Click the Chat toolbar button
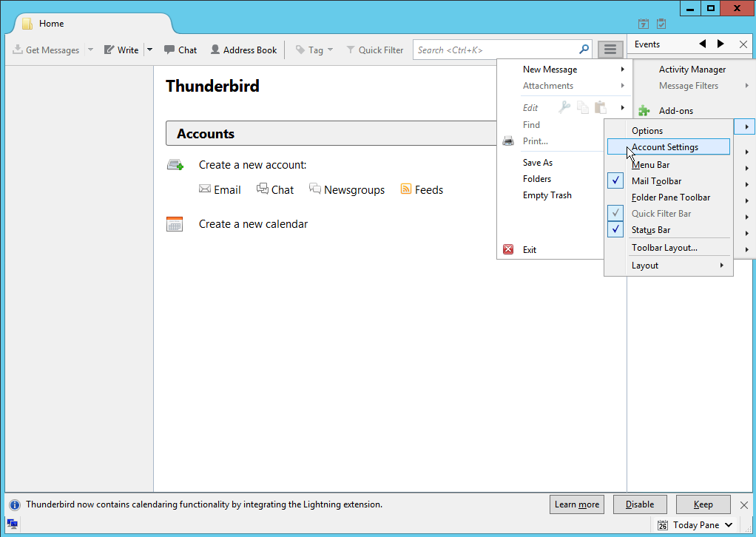This screenshot has height=537, width=756. pyautogui.click(x=180, y=50)
